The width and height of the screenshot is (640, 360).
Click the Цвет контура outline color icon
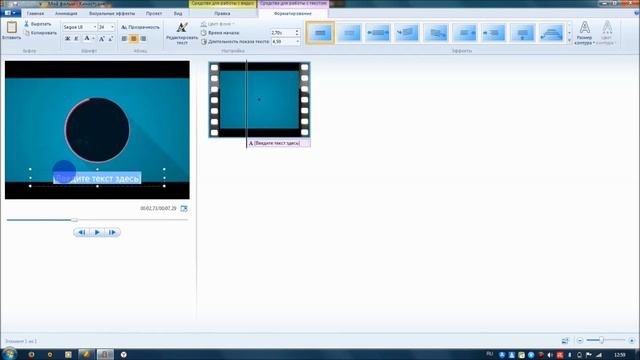[x=607, y=27]
